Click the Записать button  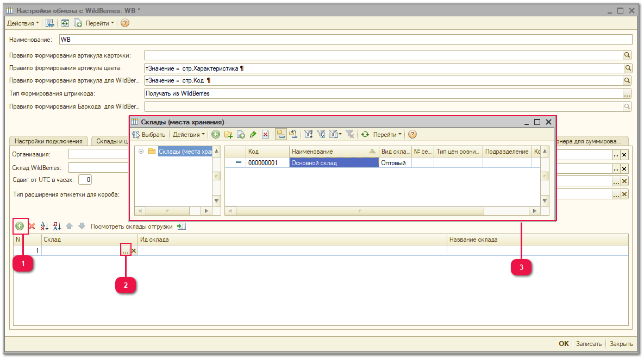(589, 344)
